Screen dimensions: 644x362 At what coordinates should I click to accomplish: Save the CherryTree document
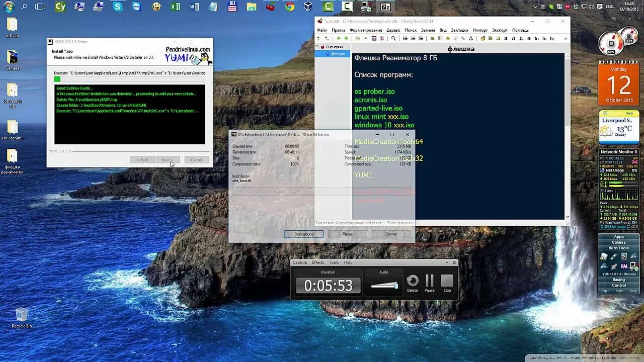tap(374, 38)
